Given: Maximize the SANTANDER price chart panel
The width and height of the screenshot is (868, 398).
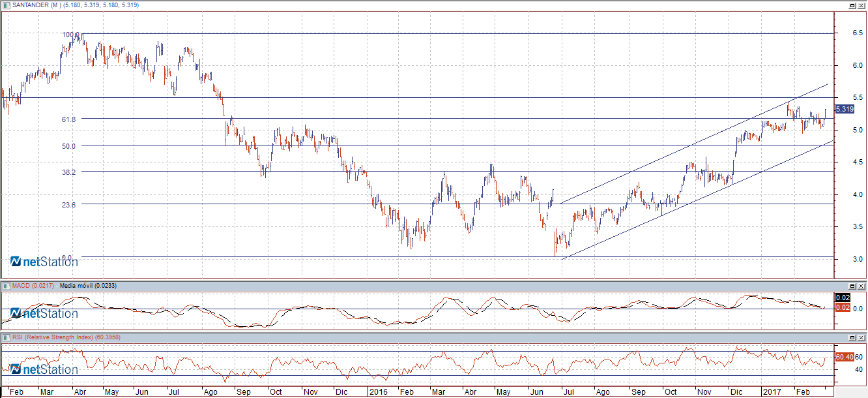Looking at the screenshot, I should (x=852, y=5).
